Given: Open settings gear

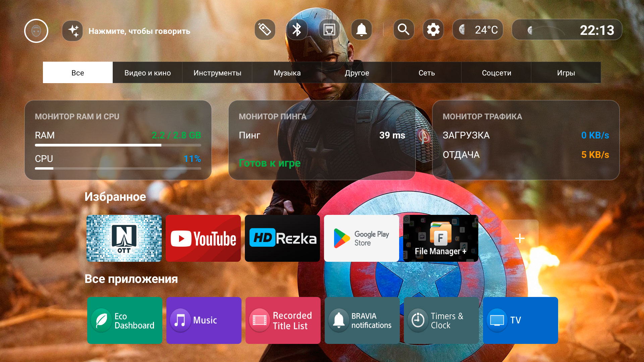Looking at the screenshot, I should coord(433,30).
